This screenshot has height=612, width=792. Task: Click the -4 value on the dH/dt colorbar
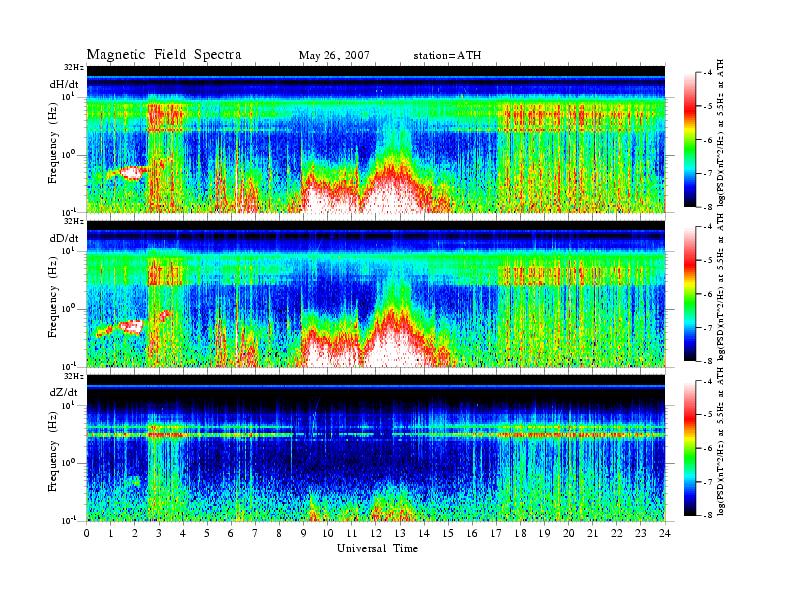point(707,73)
